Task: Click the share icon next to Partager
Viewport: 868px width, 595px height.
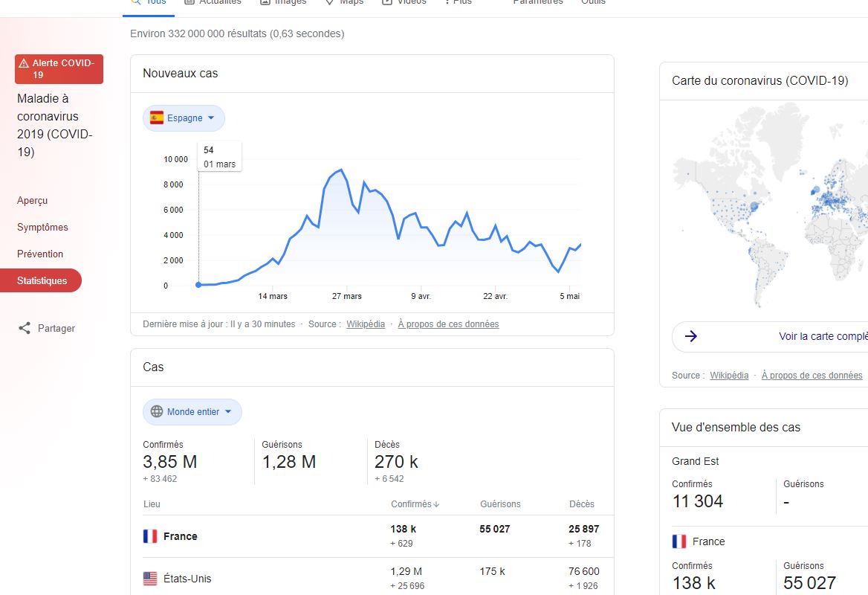Action: [25, 328]
